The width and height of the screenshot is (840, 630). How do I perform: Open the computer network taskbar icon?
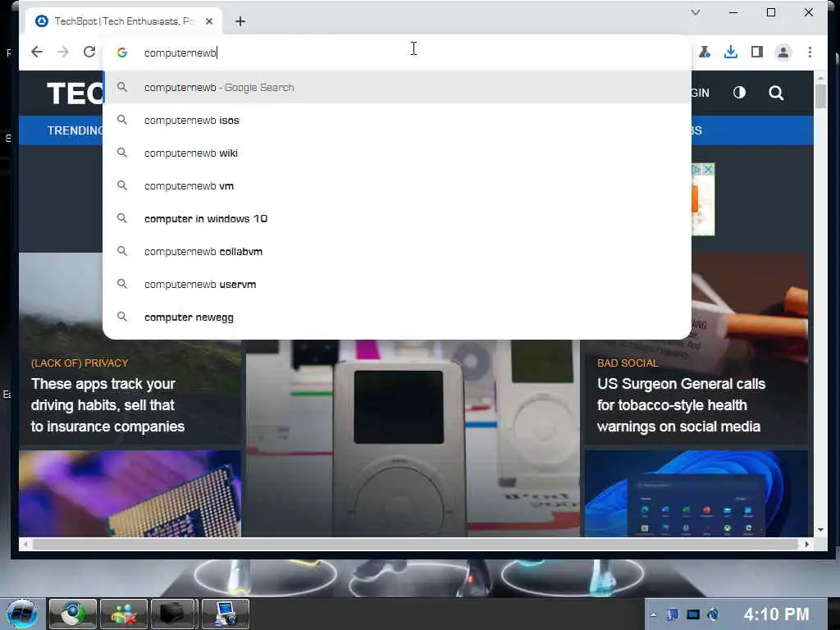pyautogui.click(x=225, y=614)
